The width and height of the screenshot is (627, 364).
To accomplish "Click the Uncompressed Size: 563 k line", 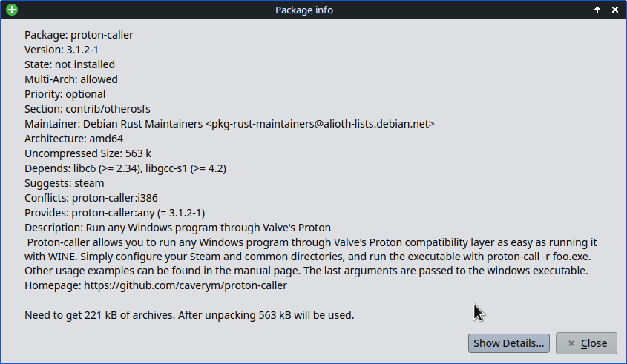I will tap(88, 153).
